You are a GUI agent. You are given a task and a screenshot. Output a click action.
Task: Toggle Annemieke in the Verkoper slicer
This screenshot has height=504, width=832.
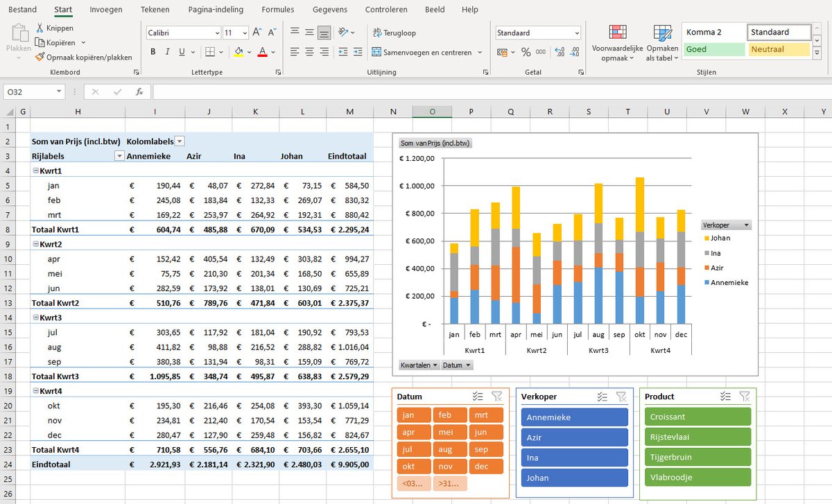point(575,417)
